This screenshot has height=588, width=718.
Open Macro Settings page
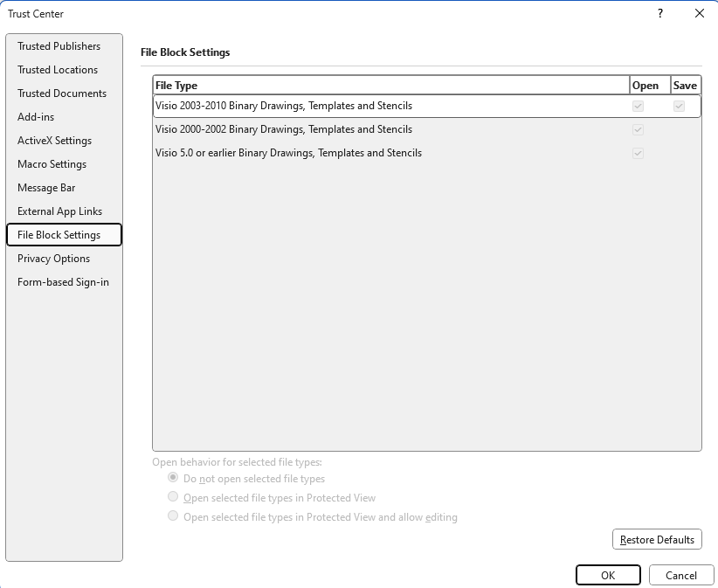coord(64,164)
